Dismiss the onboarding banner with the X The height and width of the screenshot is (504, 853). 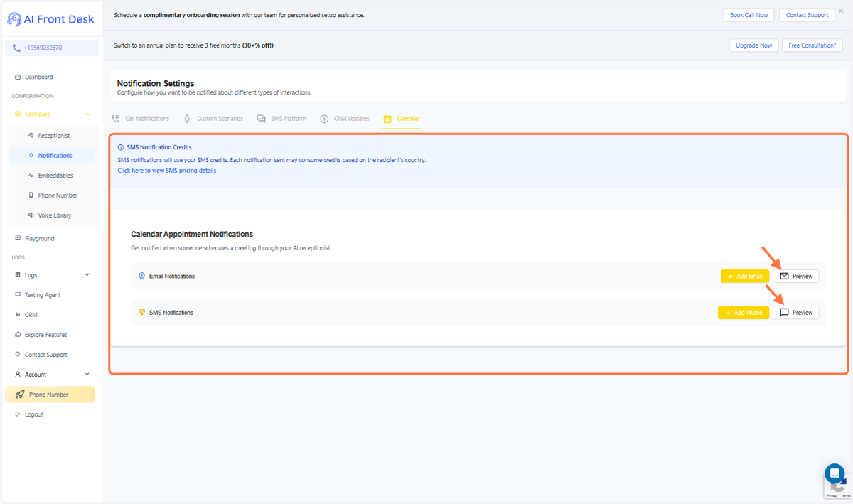pyautogui.click(x=841, y=11)
